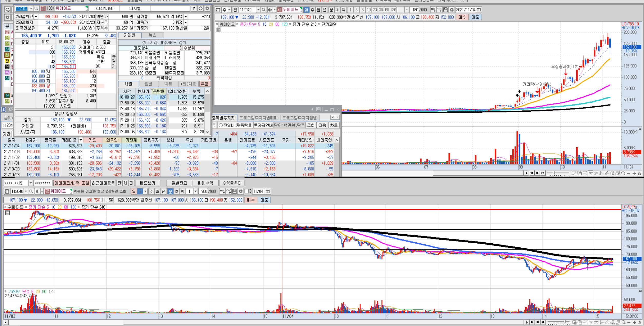
Task: Save the daily chart layout with the floppy icon
Action: tap(446, 10)
